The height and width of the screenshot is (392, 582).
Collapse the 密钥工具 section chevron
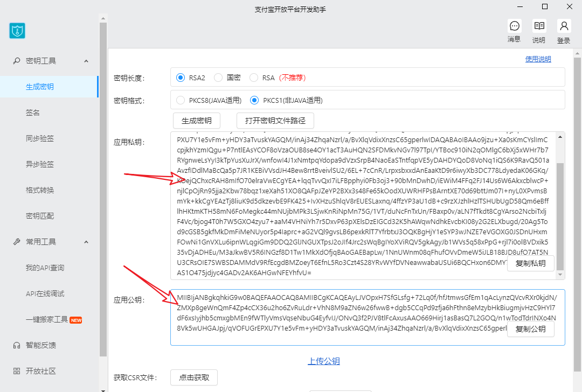(86, 61)
